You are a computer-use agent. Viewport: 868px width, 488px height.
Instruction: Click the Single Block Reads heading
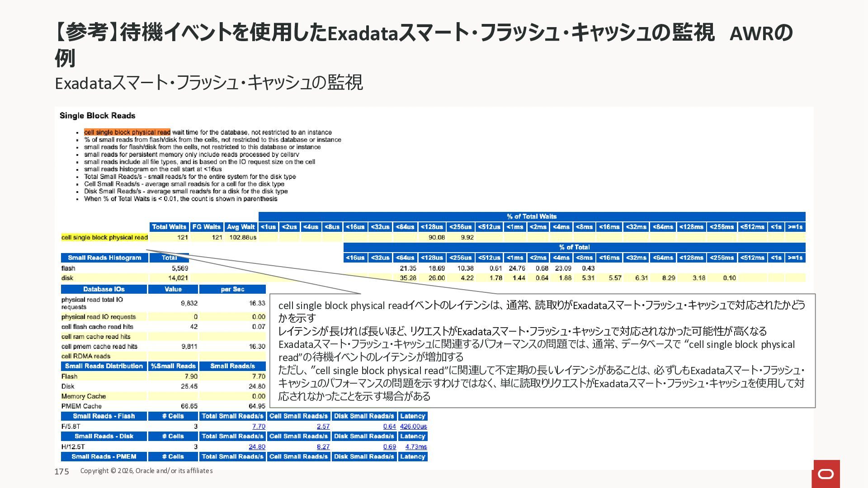pyautogui.click(x=97, y=116)
